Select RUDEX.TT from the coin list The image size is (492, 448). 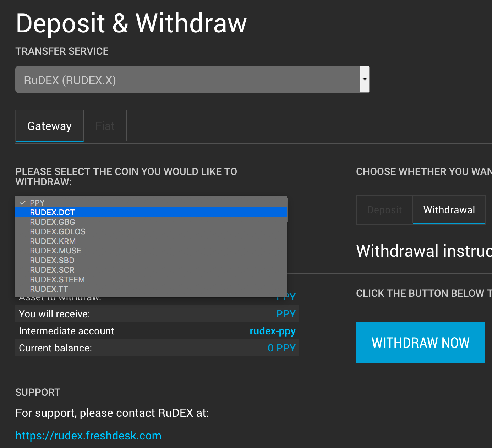coord(151,289)
